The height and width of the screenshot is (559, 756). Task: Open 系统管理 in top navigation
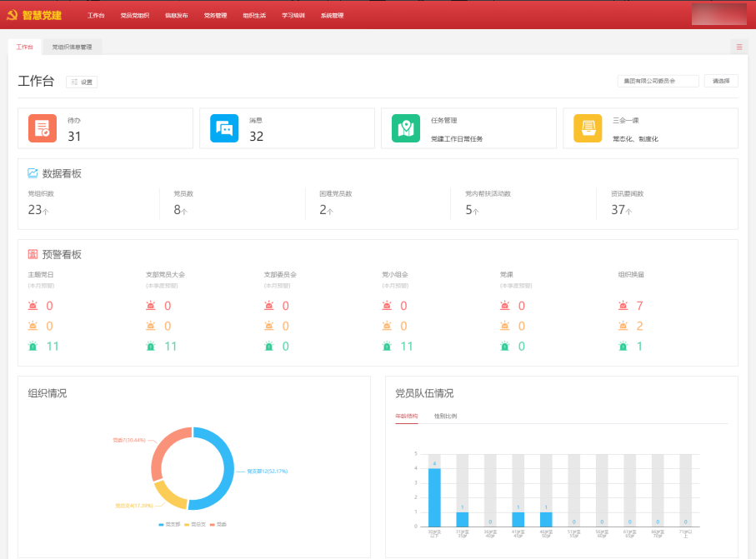(332, 15)
